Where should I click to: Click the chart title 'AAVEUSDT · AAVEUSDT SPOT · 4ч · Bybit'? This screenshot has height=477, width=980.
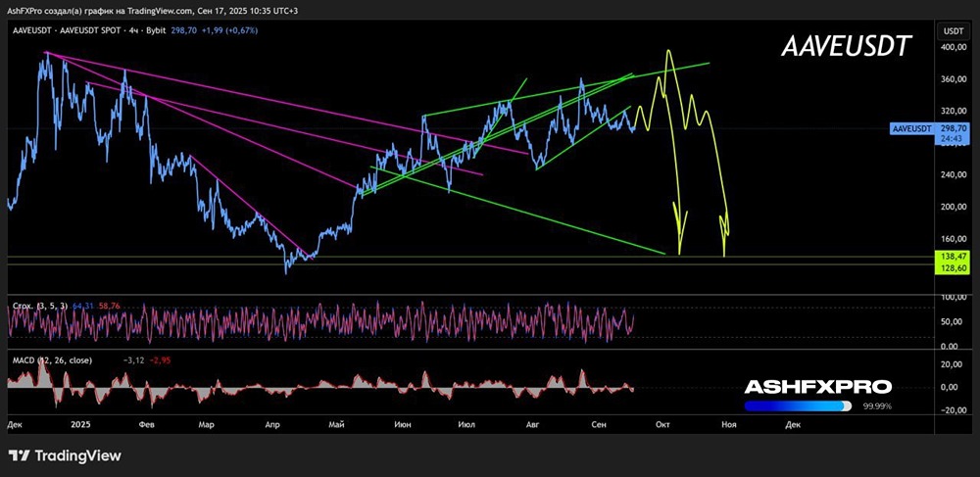pos(88,30)
